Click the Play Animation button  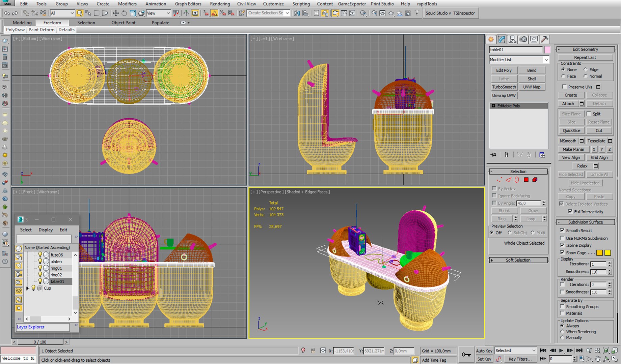[x=561, y=351]
